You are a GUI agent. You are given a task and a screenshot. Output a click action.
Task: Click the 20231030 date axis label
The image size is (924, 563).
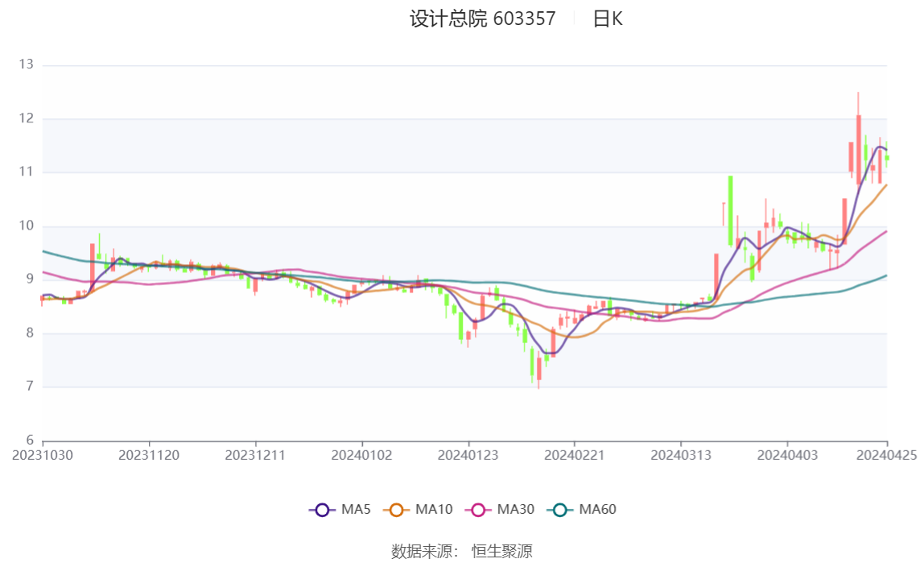43,456
